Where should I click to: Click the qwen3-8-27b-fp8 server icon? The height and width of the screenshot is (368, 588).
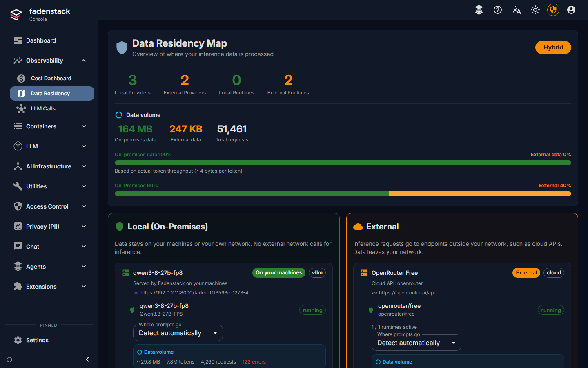pyautogui.click(x=126, y=273)
